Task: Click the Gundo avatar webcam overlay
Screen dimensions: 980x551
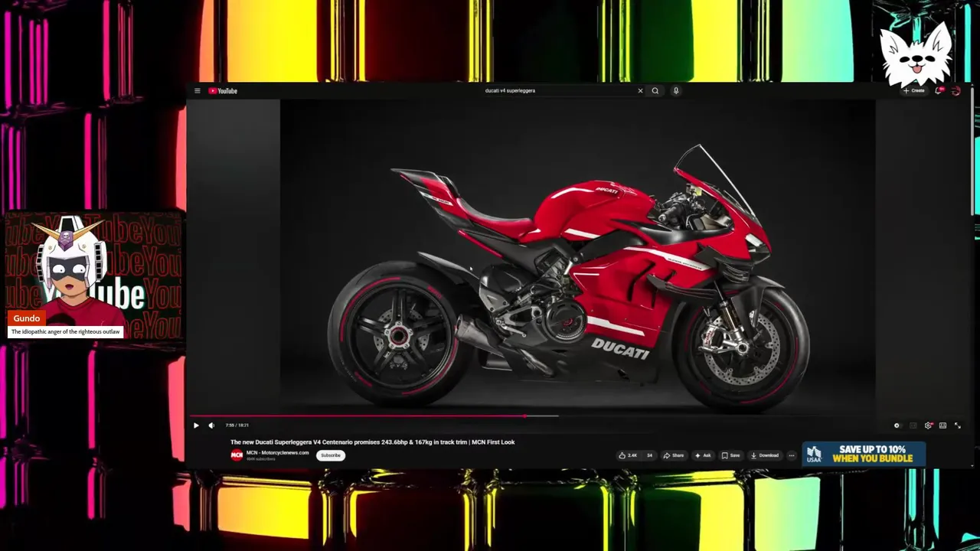Action: (94, 275)
